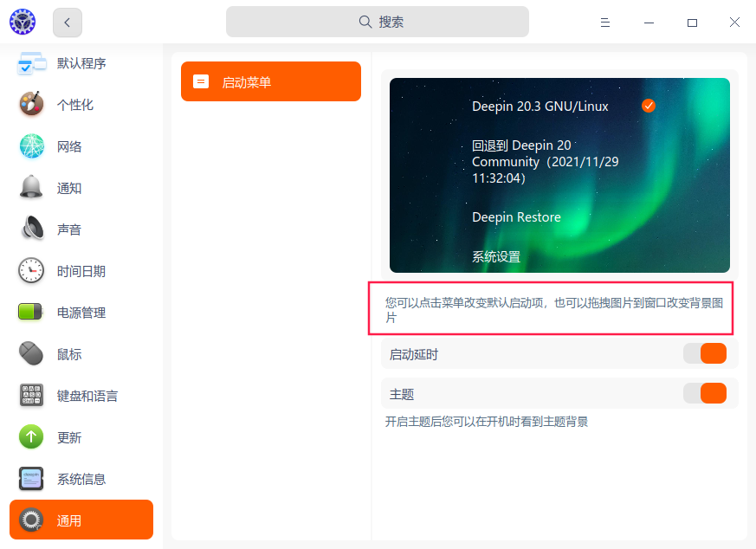
Task: Minimize the Control Center window
Action: [x=649, y=23]
